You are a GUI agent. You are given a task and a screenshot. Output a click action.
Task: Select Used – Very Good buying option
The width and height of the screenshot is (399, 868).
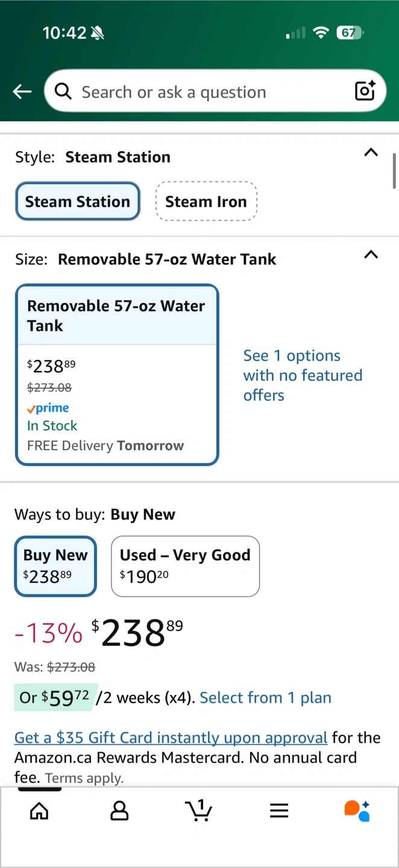pyautogui.click(x=185, y=566)
